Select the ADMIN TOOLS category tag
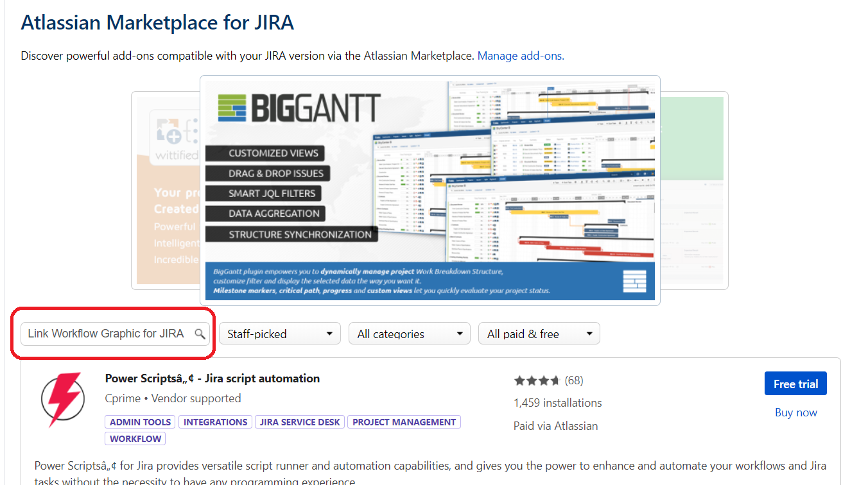 [x=140, y=422]
